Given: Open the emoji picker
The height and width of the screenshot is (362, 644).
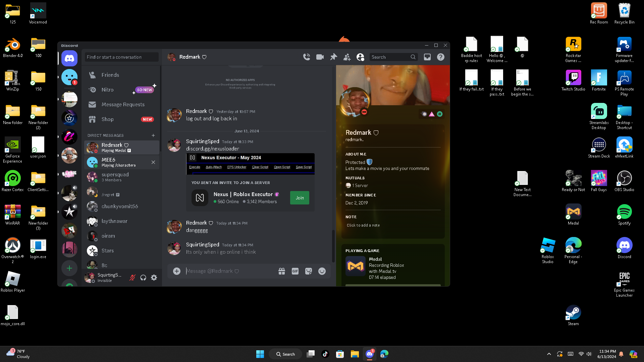Looking at the screenshot, I should [x=322, y=271].
